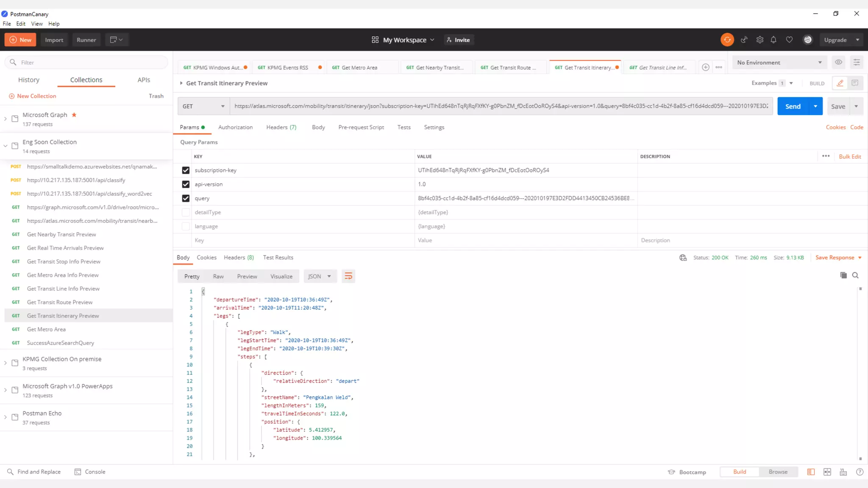Click the Bulk Edit link
This screenshot has width=868, height=488.
pos(850,156)
